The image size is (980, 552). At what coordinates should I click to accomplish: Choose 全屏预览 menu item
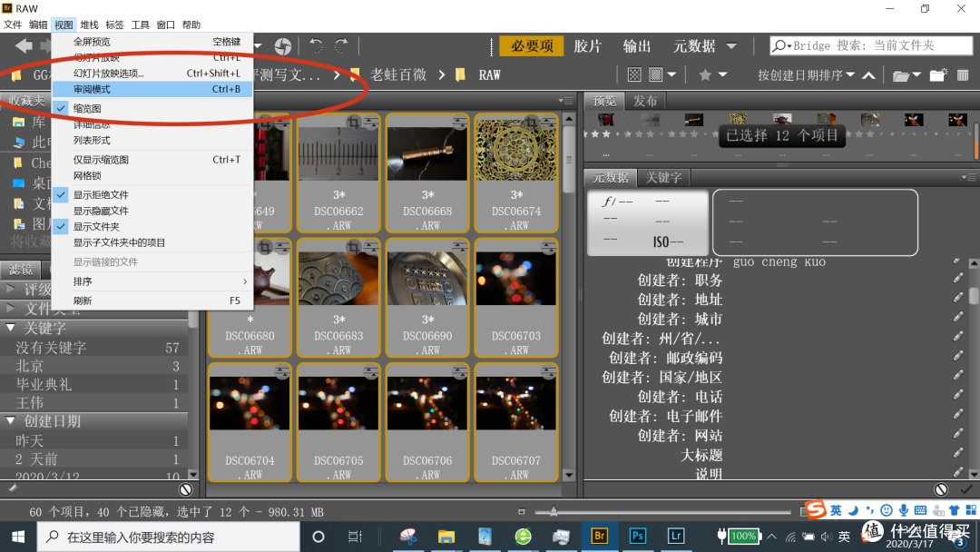pos(152,41)
